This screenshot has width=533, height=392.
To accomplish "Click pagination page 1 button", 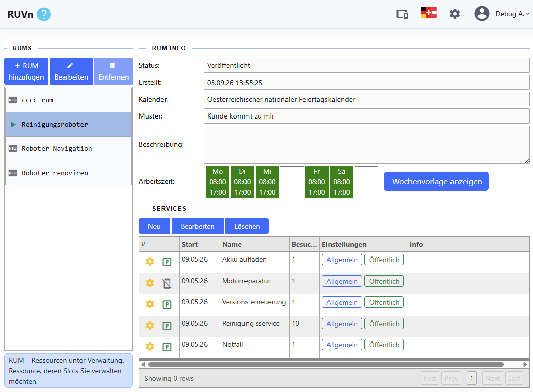I will (x=471, y=378).
